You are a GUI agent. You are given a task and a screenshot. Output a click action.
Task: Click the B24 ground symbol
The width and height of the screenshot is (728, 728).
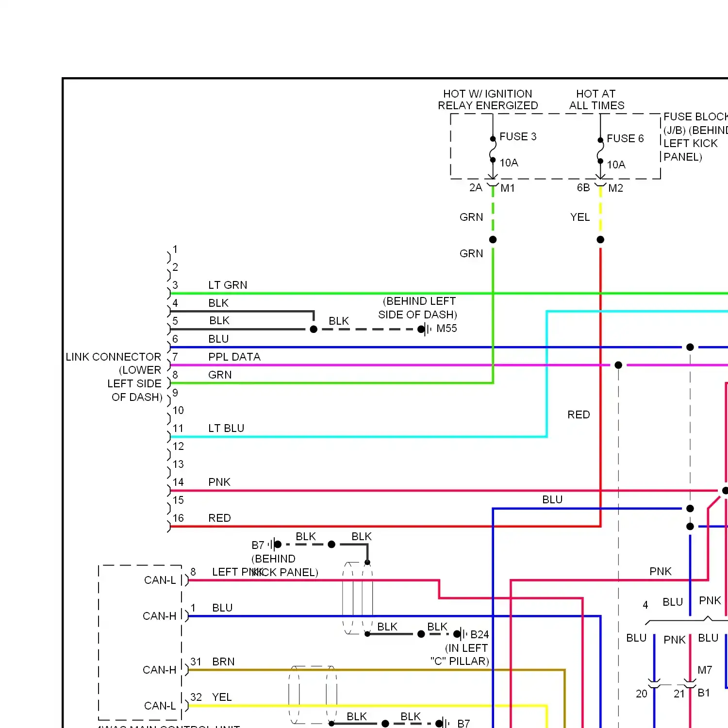point(460,634)
